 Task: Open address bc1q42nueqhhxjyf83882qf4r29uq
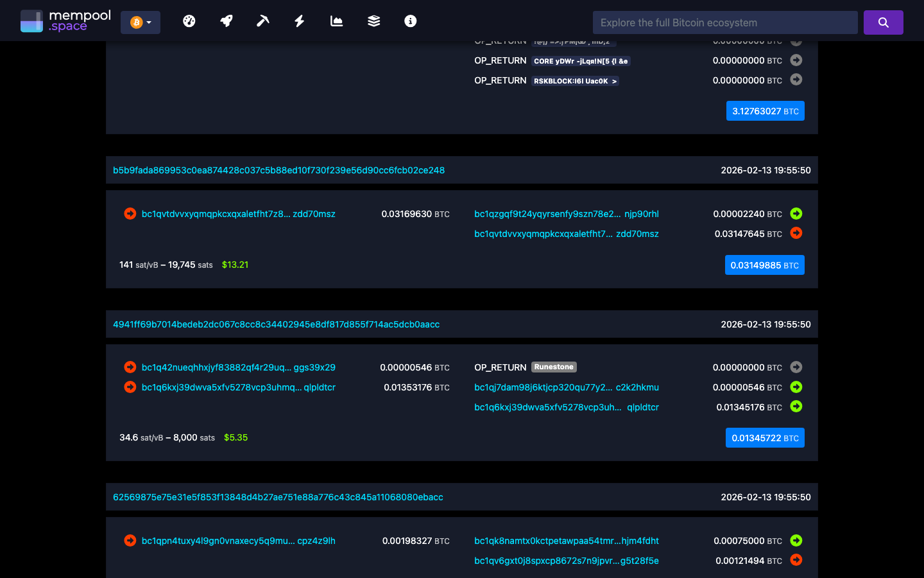tap(212, 367)
